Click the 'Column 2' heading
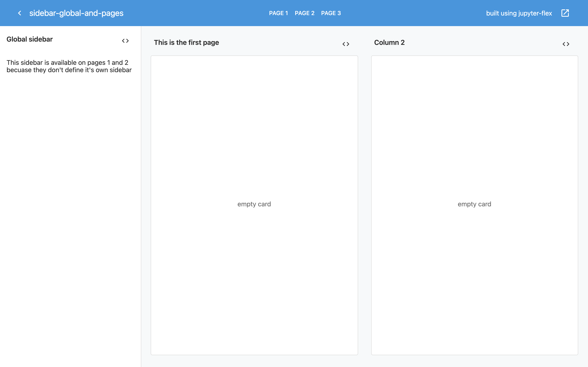The image size is (588, 367). pos(389,42)
